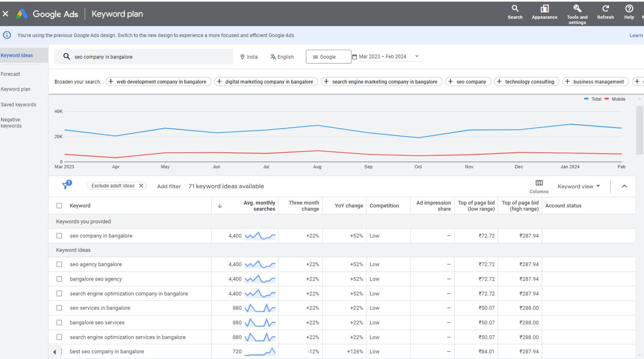Select checkbox for 'bangalore seo services'

[x=59, y=323]
